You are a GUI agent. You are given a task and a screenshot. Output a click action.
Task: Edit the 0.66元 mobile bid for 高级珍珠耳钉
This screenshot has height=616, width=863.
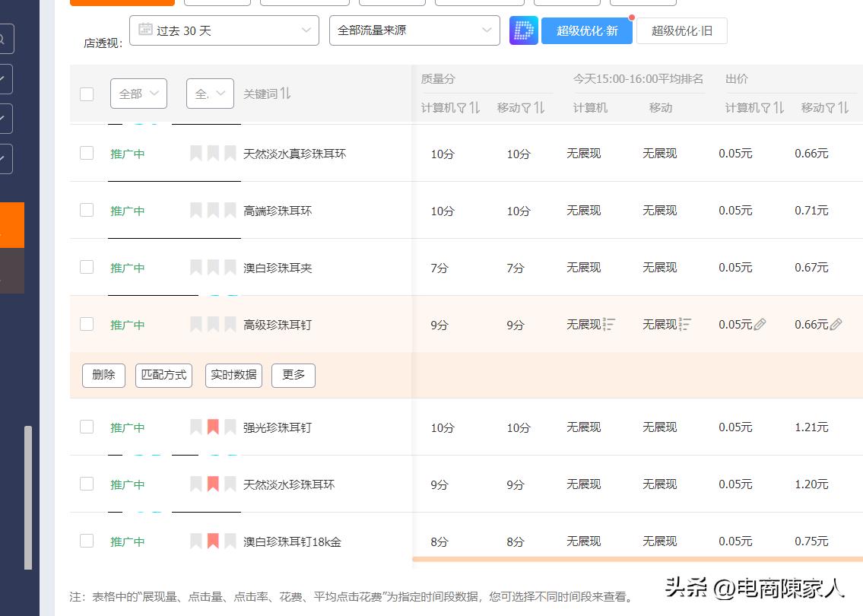(x=837, y=324)
